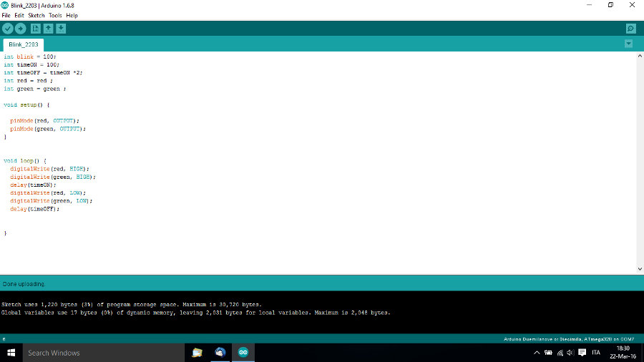Click the Search Windows box
Viewport: 644px width, 362px height.
point(104,353)
